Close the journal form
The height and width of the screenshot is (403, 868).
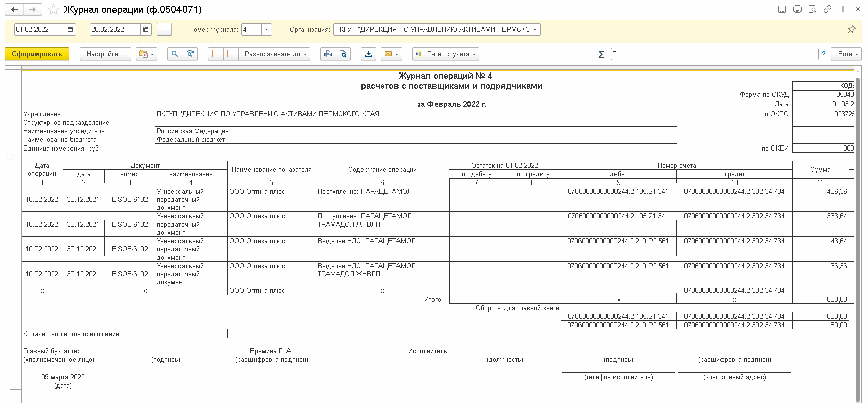click(x=858, y=9)
